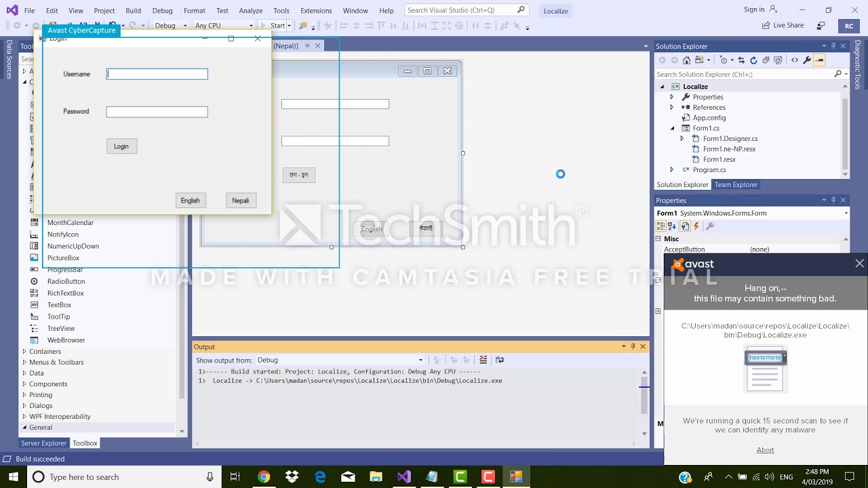Click Sync with Active Document icon
This screenshot has width=868, height=488.
pos(741,60)
